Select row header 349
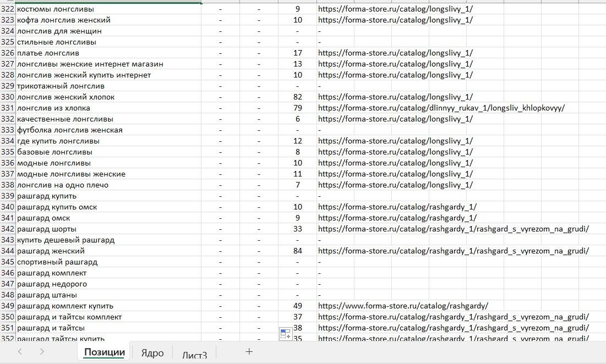Screen dimensions: 606x364 point(8,306)
